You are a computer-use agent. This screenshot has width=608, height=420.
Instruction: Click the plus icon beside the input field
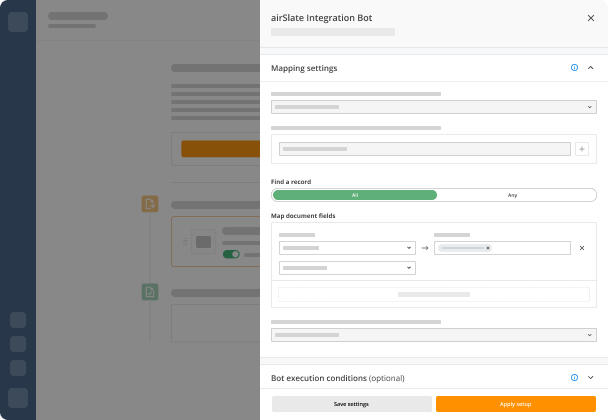click(582, 149)
